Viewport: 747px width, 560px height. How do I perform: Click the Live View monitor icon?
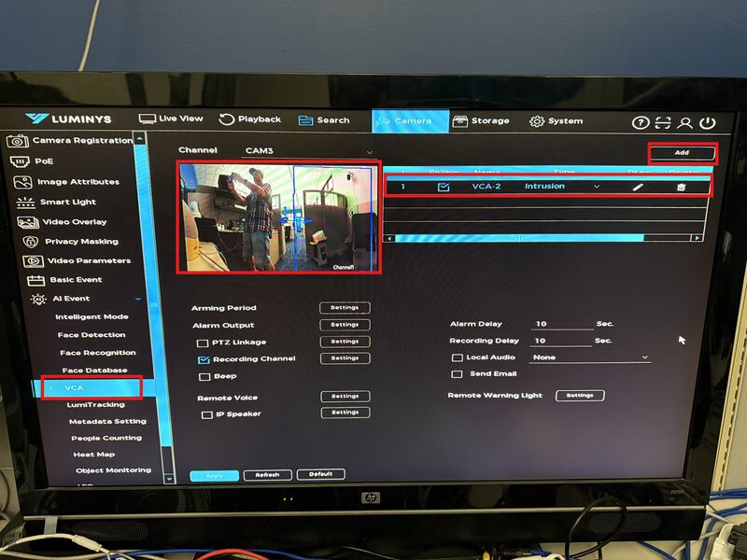tap(148, 119)
